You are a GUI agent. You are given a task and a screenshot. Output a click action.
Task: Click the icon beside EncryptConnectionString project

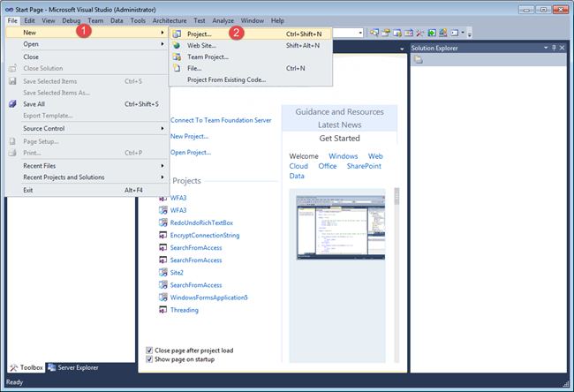162,235
